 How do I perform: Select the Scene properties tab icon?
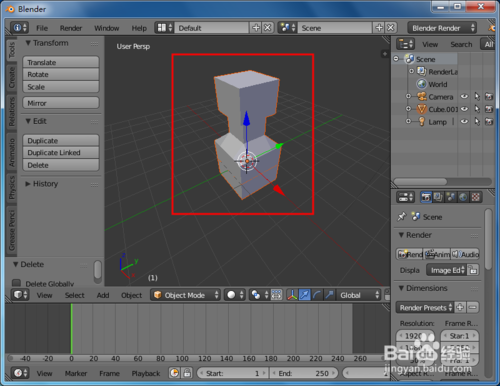451,197
